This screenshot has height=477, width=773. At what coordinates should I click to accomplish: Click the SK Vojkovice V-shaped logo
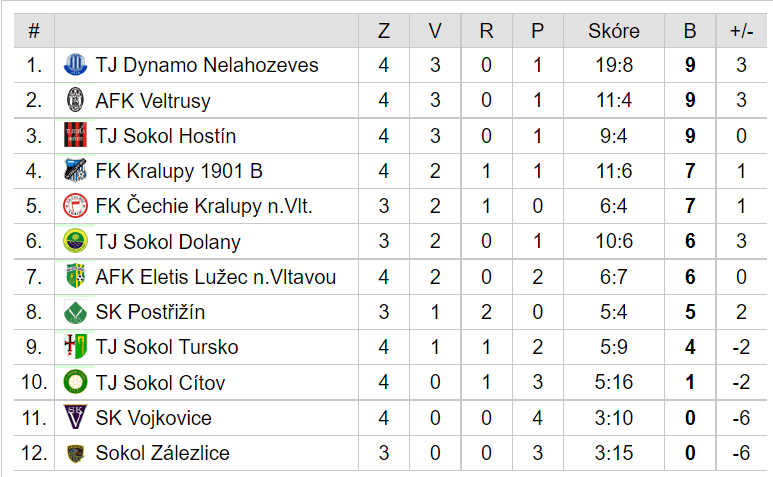point(75,417)
